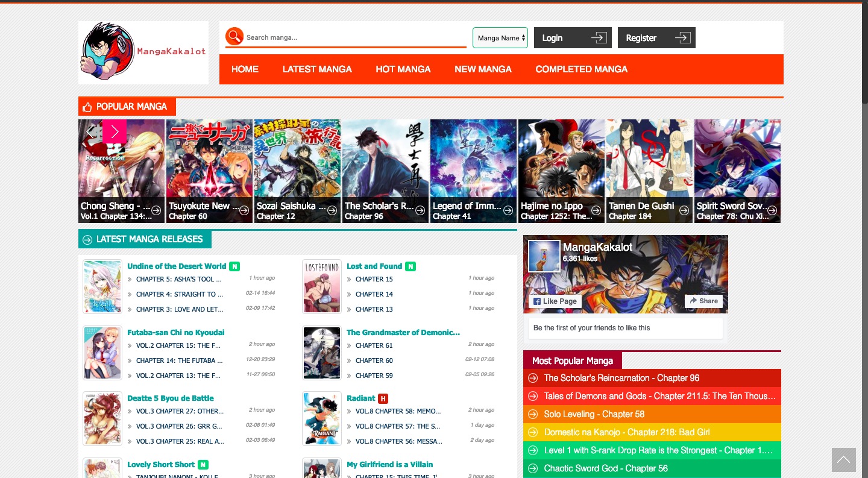Click arrow icon beside Chaotic Sword God entry
The width and height of the screenshot is (868, 478).
(533, 468)
